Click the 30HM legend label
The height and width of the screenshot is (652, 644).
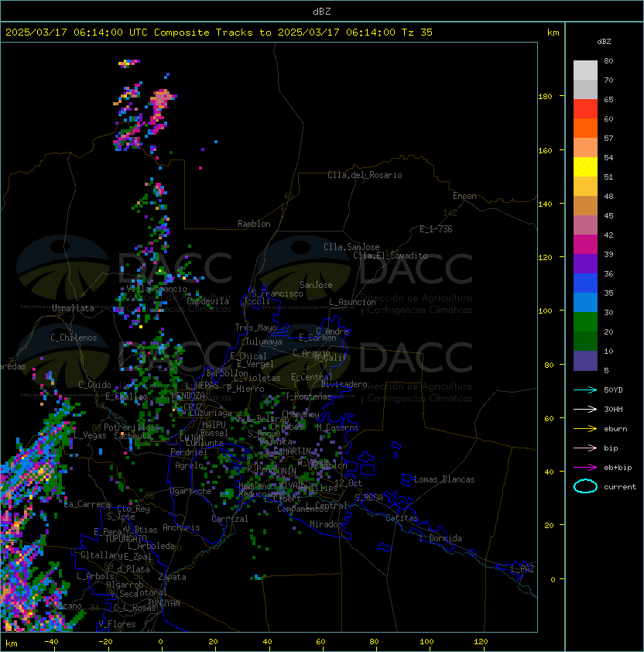(613, 409)
